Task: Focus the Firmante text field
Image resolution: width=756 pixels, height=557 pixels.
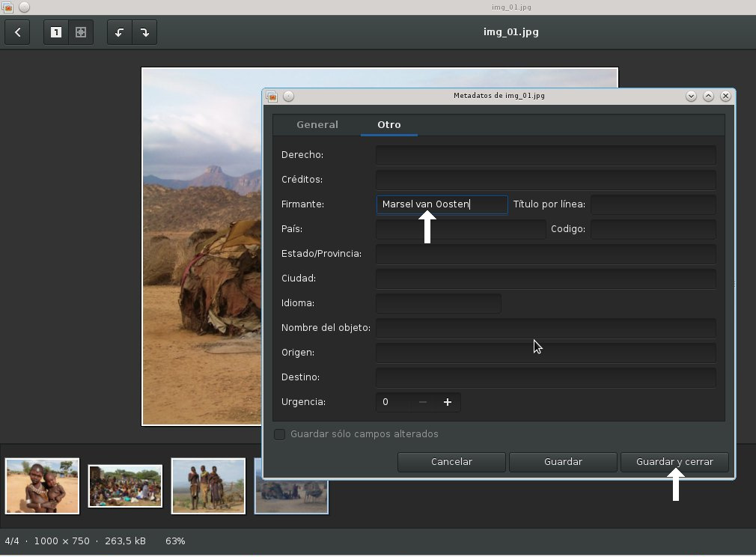Action: 442,204
